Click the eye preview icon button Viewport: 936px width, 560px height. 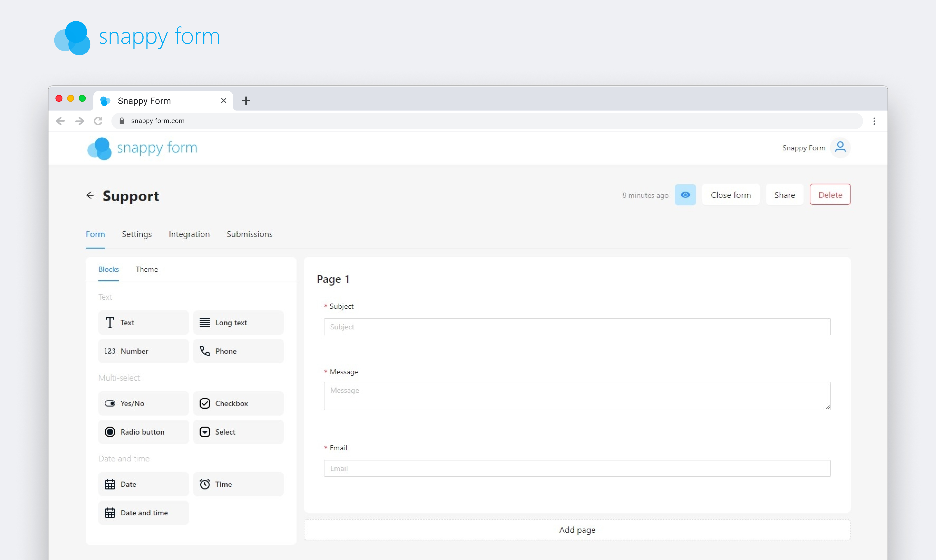(x=685, y=195)
